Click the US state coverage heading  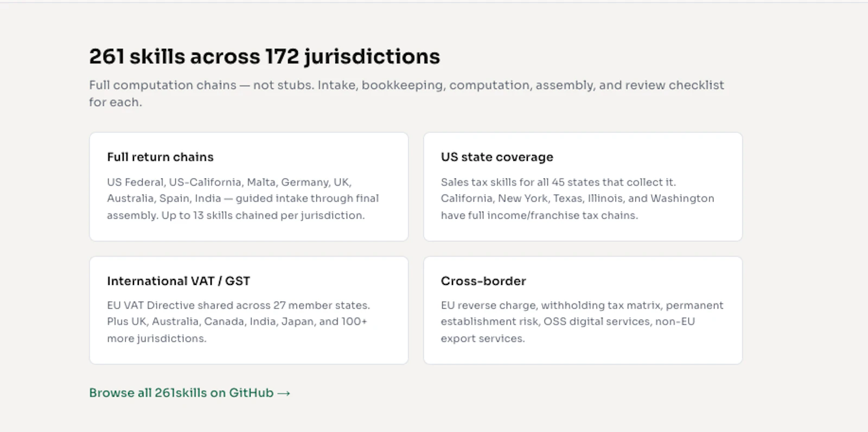497,157
